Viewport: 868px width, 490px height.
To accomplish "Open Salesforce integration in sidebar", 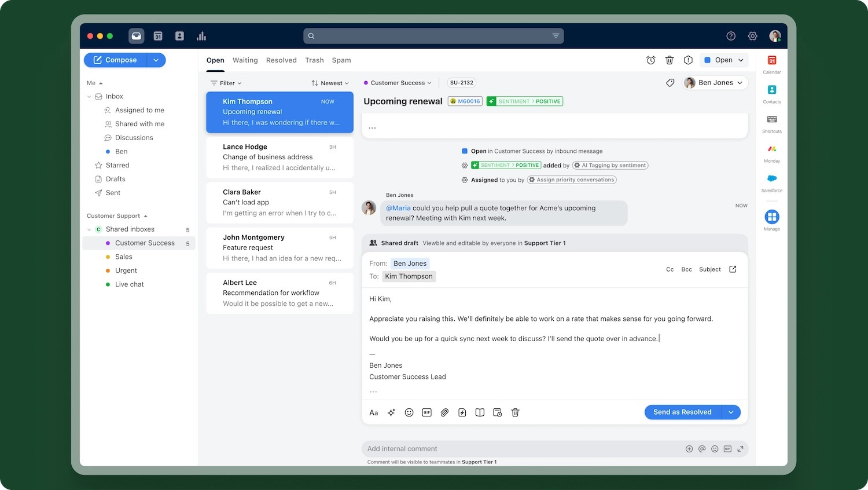I will tap(772, 182).
